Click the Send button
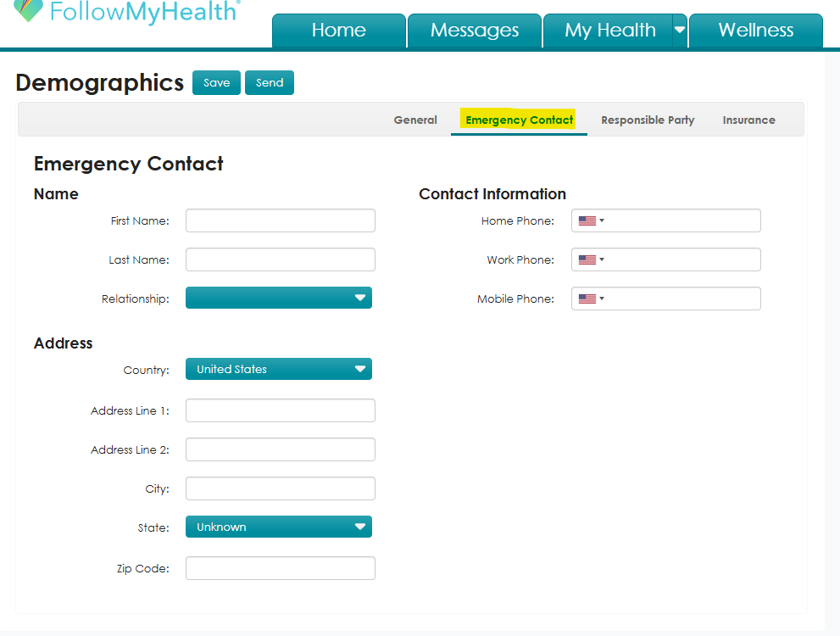840x636 pixels. 269,82
